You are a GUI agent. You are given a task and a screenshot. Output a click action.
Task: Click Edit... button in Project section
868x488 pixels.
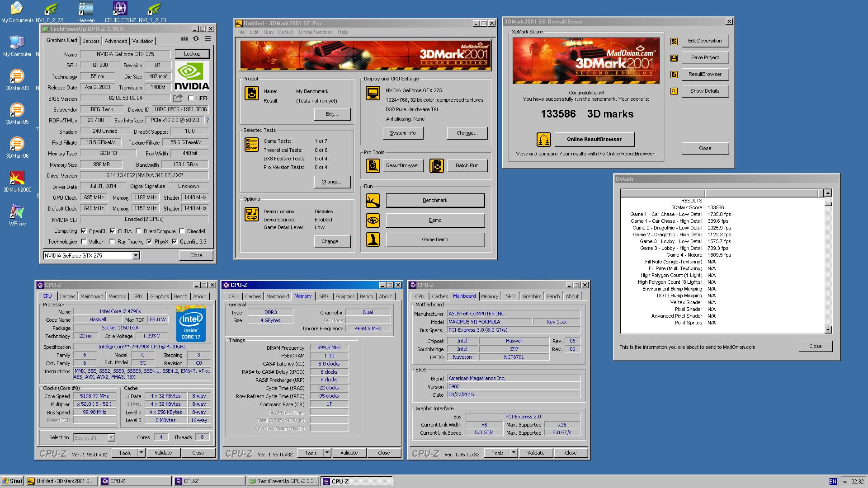point(332,114)
